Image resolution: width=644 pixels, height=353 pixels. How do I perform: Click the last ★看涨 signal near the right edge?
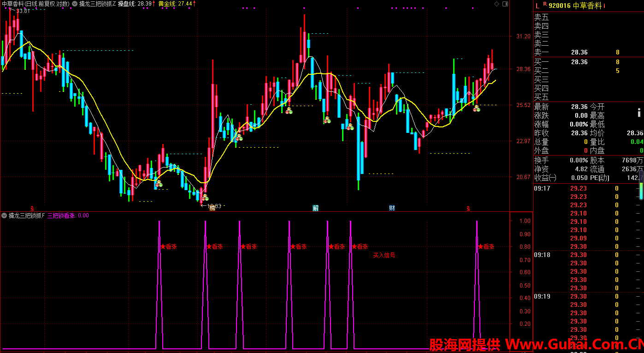point(486,247)
